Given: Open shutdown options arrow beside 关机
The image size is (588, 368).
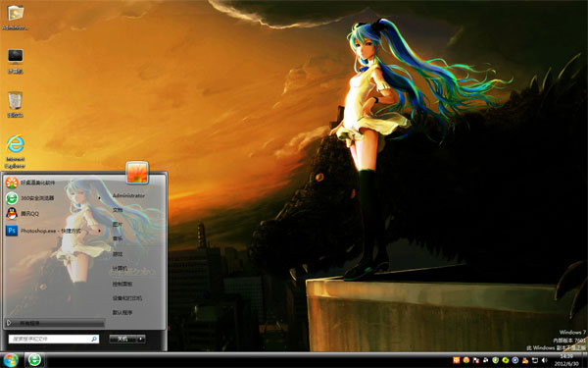Looking at the screenshot, I should click(x=141, y=339).
